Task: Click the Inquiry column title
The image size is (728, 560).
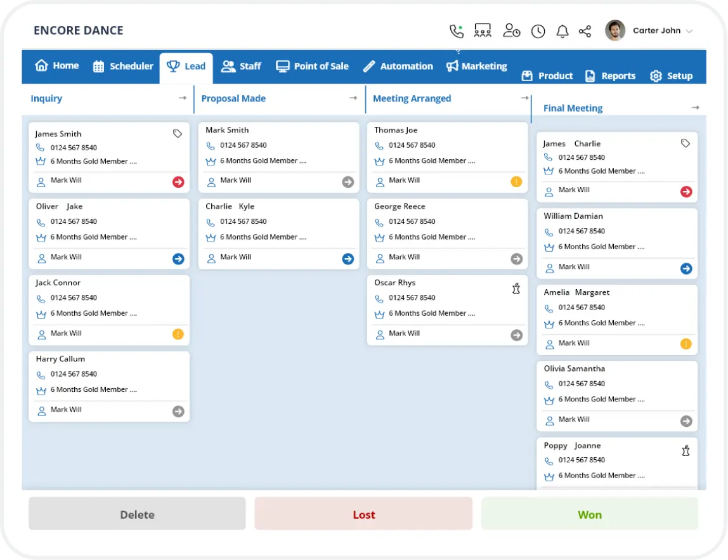Action: [46, 98]
